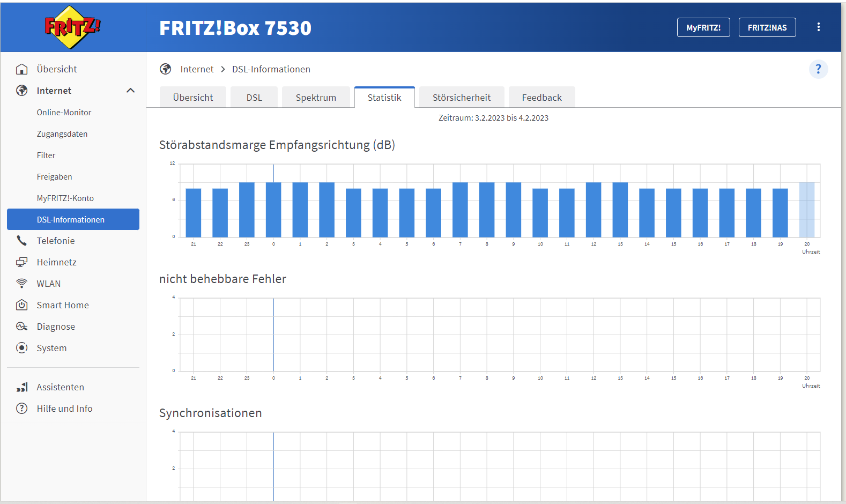Switch to the Spektrum tab
This screenshot has width=846, height=504.
[x=316, y=97]
